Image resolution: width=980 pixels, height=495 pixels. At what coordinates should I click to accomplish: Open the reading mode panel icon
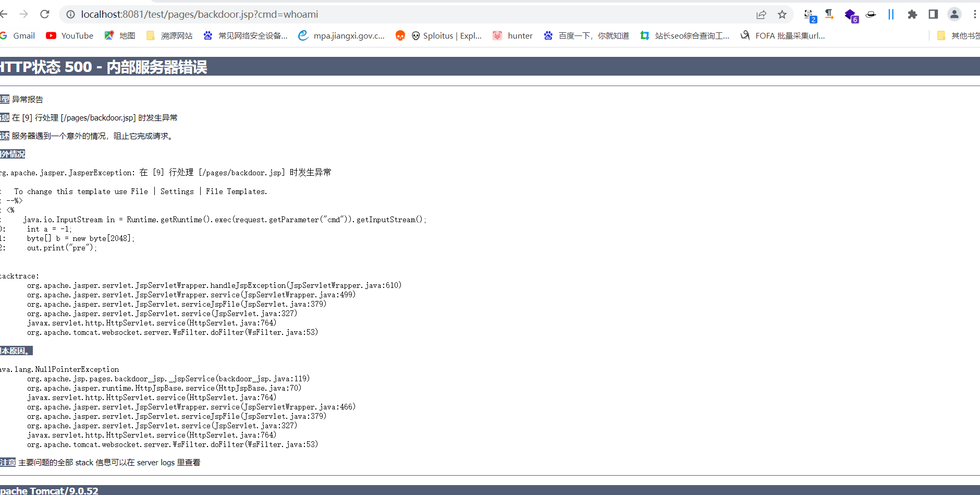(x=933, y=14)
